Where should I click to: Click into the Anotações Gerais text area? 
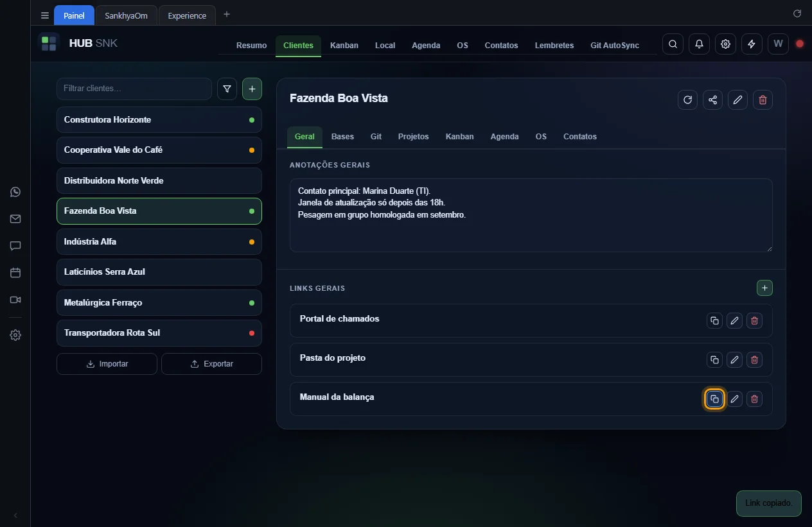pos(531,215)
